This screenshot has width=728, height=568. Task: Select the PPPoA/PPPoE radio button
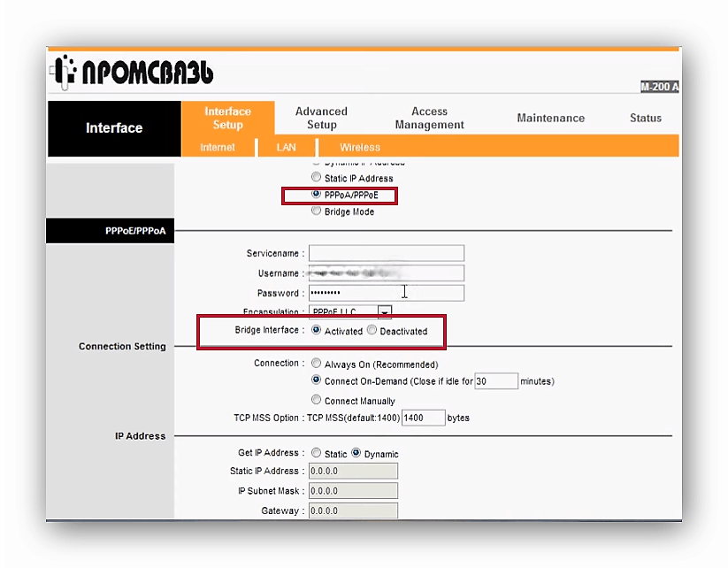click(x=316, y=194)
